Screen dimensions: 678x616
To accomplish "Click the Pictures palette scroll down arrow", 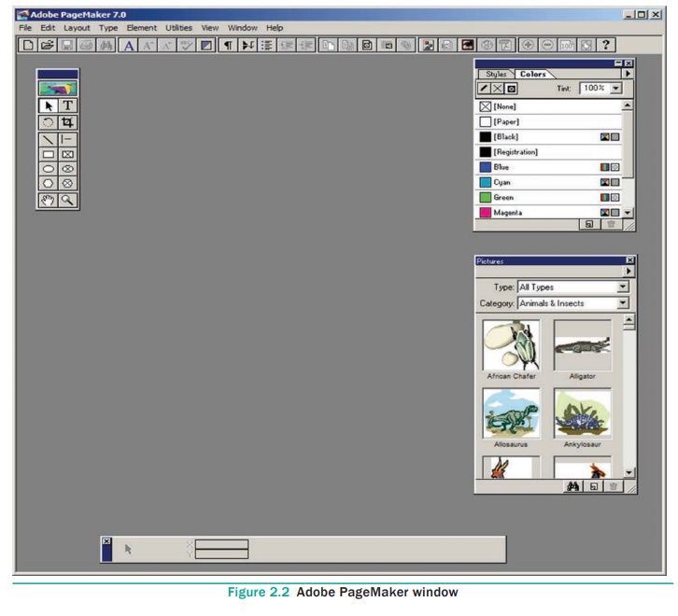I will (629, 472).
